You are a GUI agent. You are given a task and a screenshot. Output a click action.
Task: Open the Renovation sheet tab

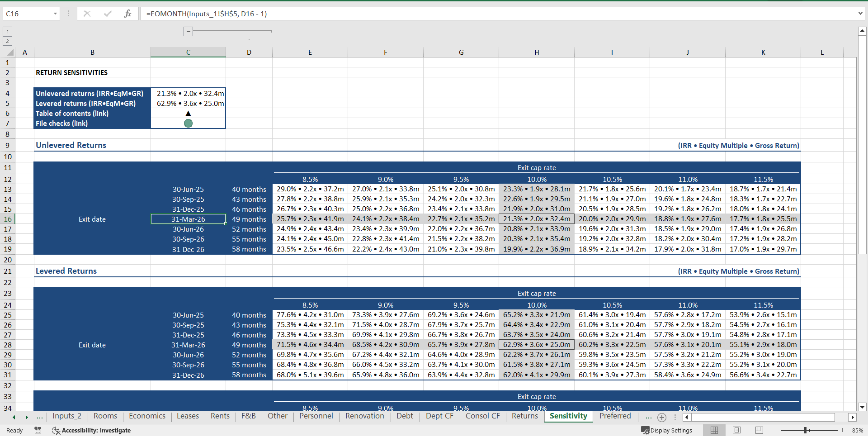point(364,416)
